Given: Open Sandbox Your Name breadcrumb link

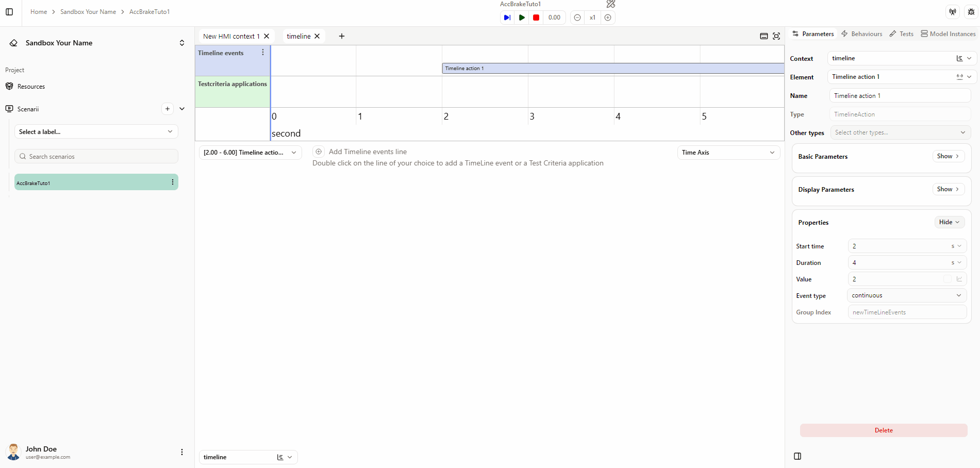Looking at the screenshot, I should point(88,11).
